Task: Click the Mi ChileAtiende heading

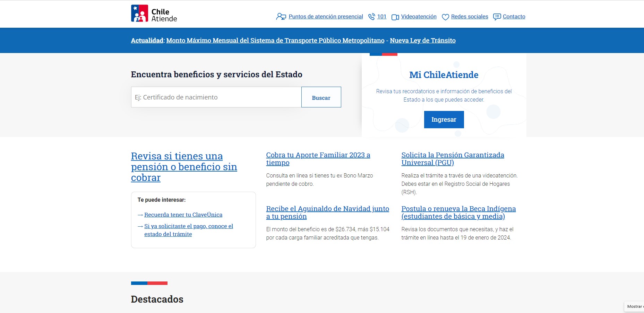Action: 444,75
